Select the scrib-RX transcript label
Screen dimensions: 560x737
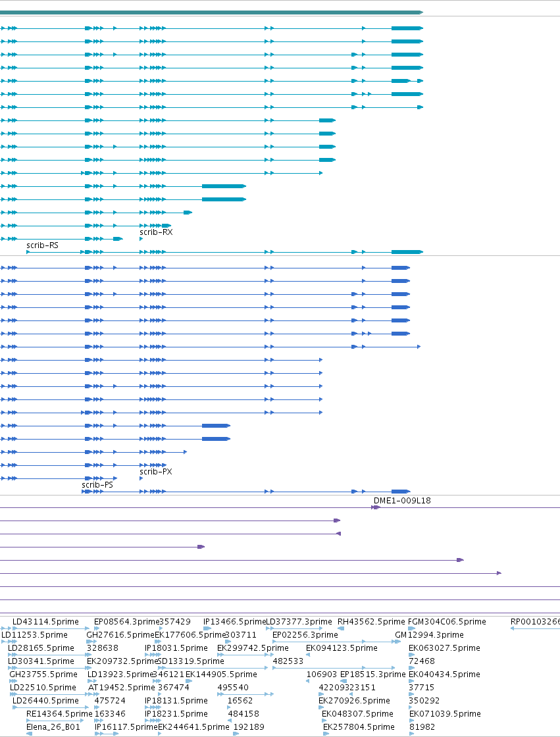pyautogui.click(x=156, y=232)
